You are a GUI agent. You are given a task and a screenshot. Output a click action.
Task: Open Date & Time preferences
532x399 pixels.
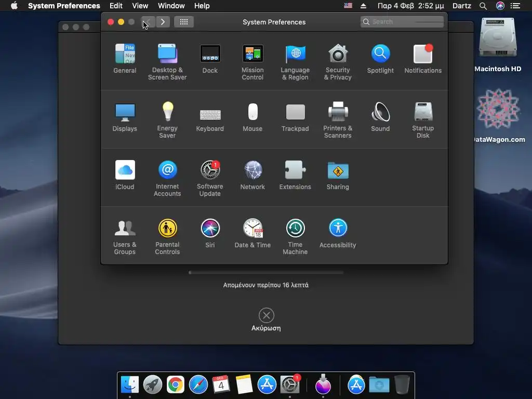click(252, 233)
